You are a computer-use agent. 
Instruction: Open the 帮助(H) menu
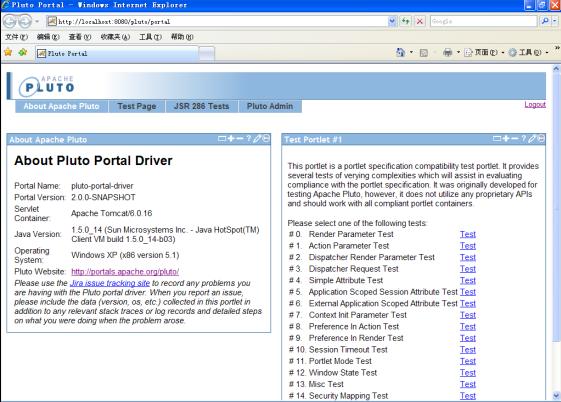coord(182,37)
